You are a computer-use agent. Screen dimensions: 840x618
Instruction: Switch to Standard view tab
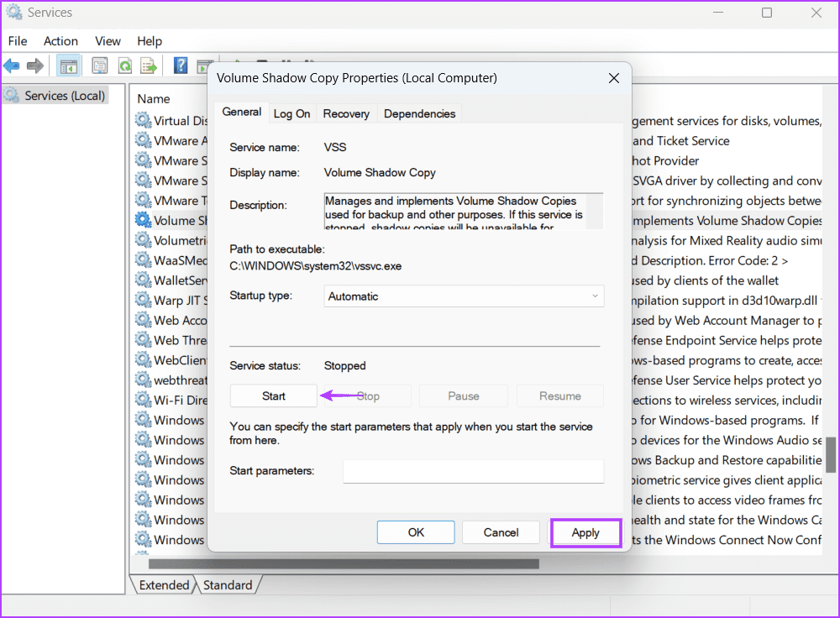coord(227,584)
